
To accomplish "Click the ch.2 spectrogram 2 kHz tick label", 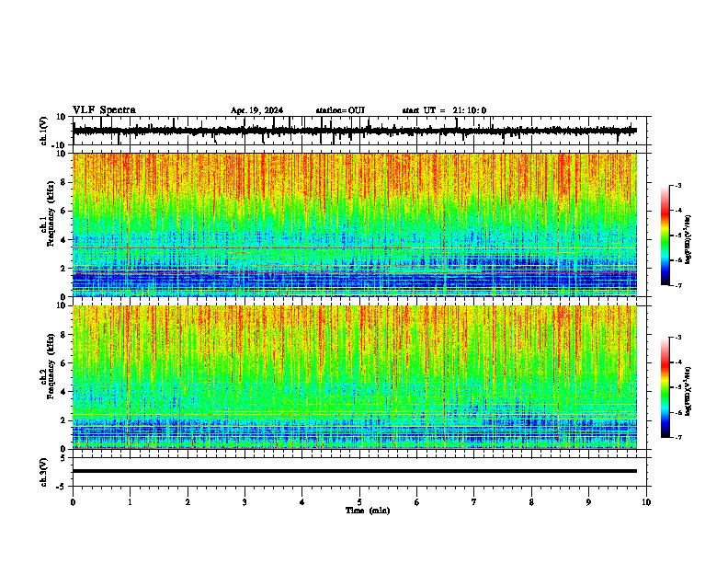I will coord(63,420).
